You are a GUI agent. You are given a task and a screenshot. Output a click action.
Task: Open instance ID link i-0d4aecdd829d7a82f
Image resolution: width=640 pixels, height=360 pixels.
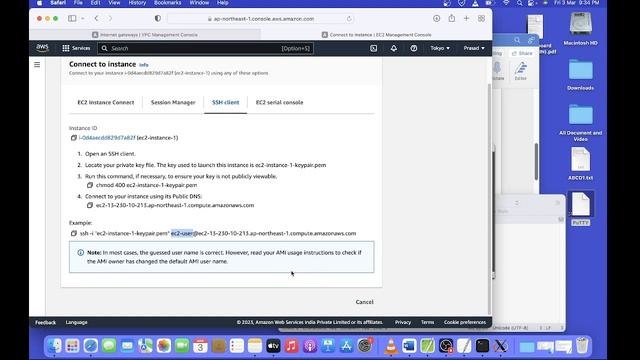point(107,138)
